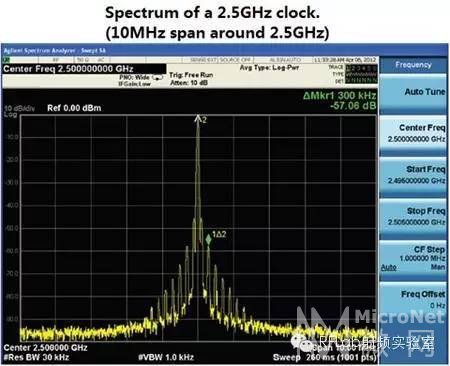Click the Frequency menu title
This screenshot has width=450, height=366.
(413, 65)
